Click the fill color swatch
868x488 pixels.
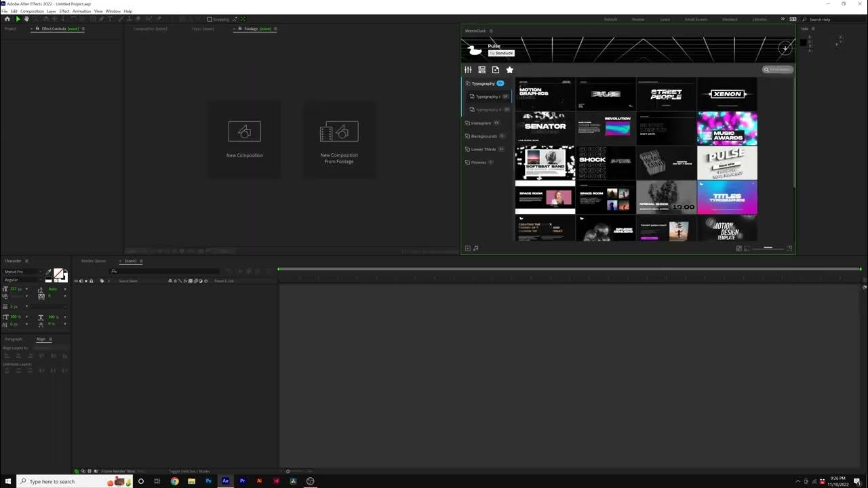[58, 274]
